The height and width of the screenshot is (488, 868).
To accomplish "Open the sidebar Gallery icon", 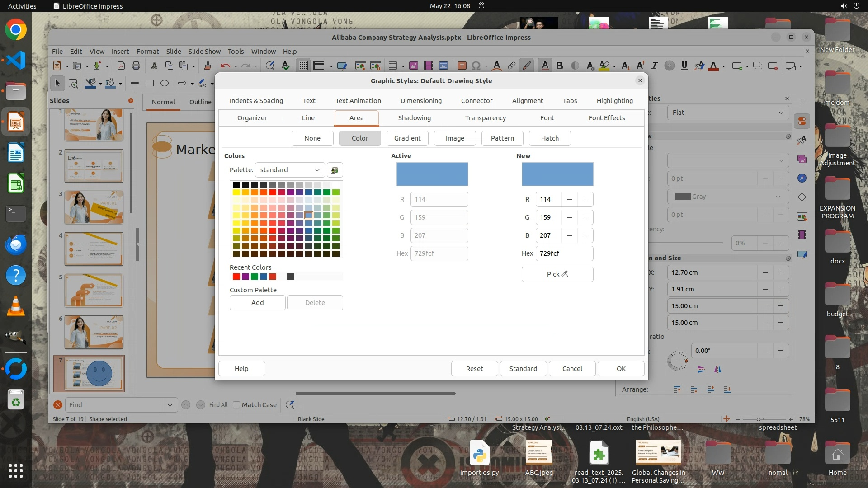I will coord(802,159).
